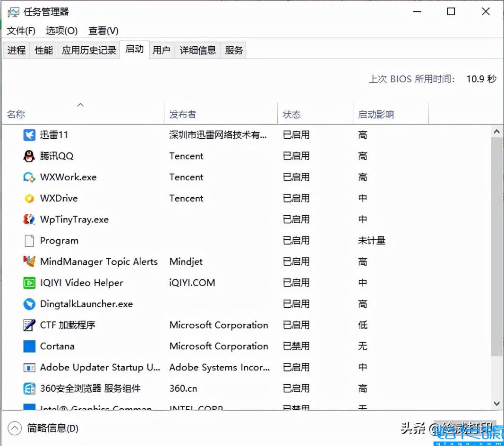Select the MindManager Topic Alerts icon
The width and height of the screenshot is (504, 446).
pos(29,261)
